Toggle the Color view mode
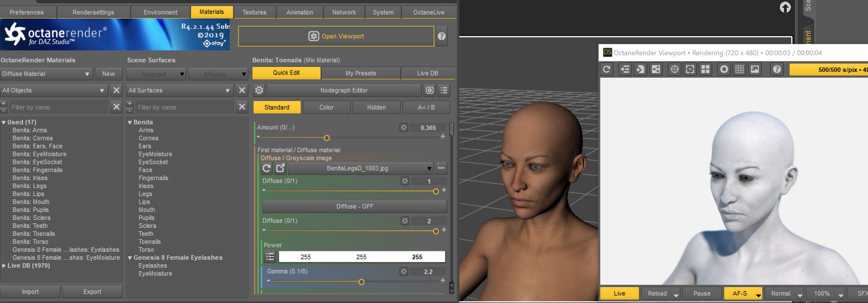 327,107
